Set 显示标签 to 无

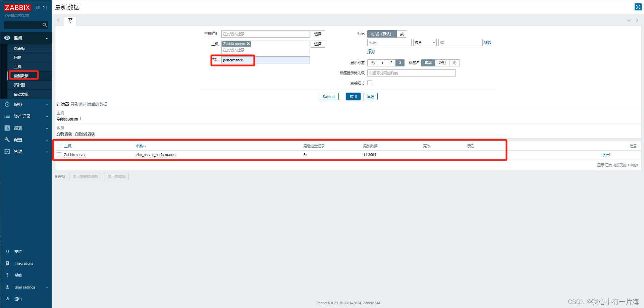pos(373,63)
